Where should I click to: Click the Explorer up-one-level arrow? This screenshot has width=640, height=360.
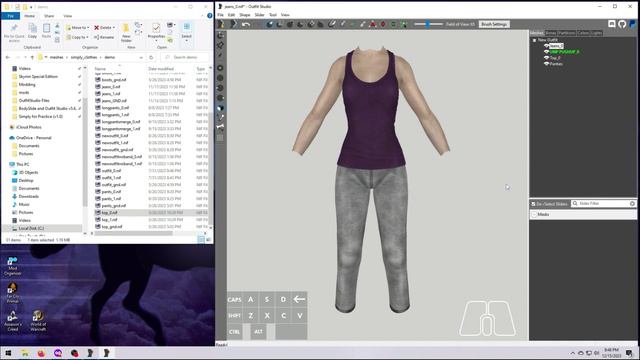32,58
